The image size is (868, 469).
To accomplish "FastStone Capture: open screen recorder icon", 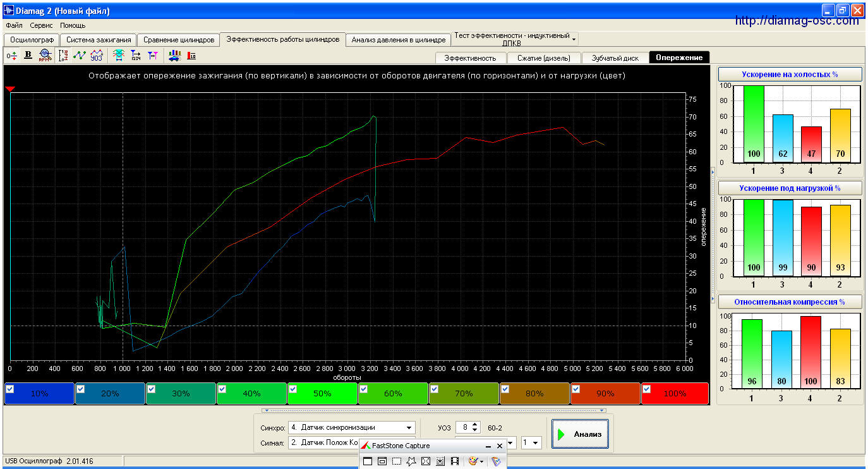I will (x=455, y=461).
